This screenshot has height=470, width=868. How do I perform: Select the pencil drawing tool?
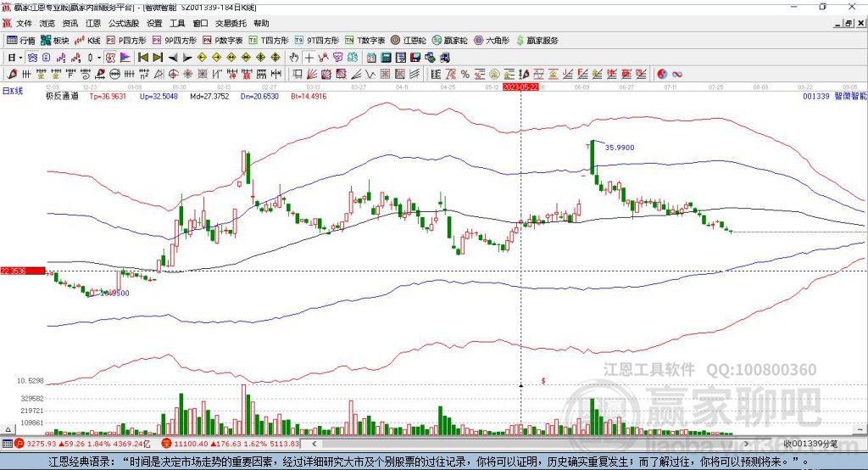click(12, 74)
